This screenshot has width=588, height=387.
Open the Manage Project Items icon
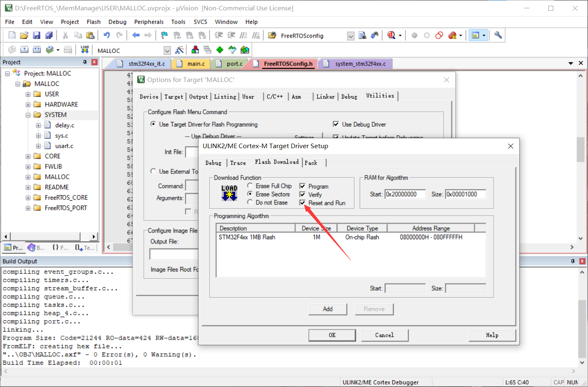[194, 50]
